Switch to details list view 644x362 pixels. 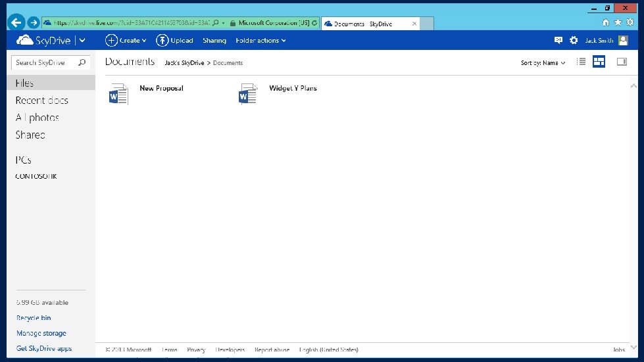click(581, 62)
